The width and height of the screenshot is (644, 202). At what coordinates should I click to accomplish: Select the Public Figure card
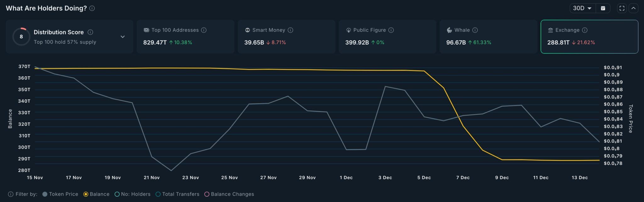pyautogui.click(x=387, y=37)
